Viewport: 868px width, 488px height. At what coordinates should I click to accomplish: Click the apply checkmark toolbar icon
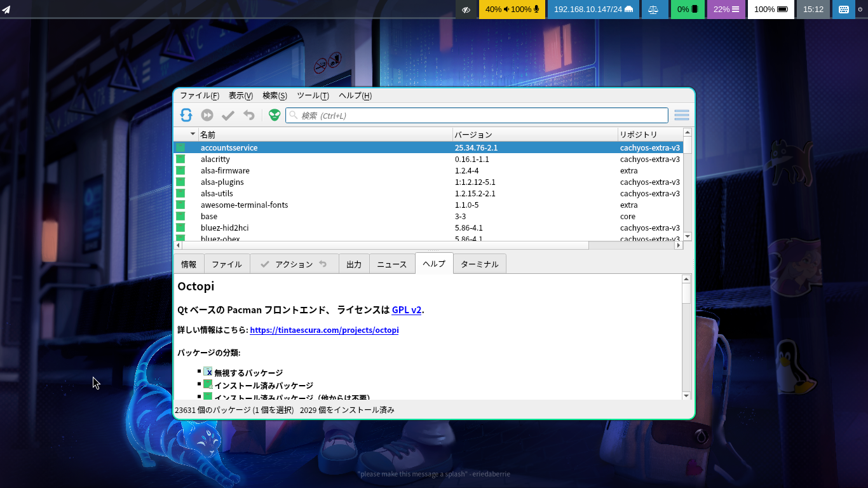(228, 115)
